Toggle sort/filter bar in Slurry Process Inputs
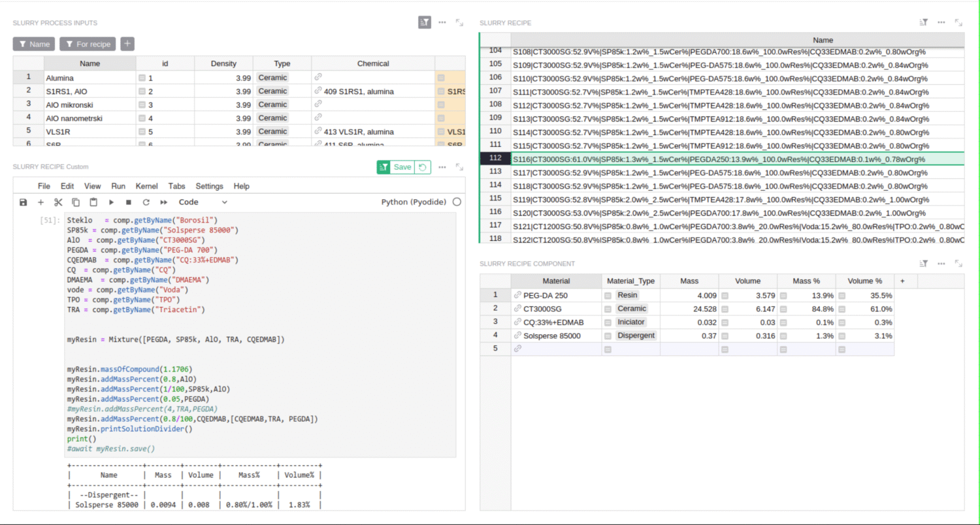The image size is (980, 525). (x=425, y=22)
